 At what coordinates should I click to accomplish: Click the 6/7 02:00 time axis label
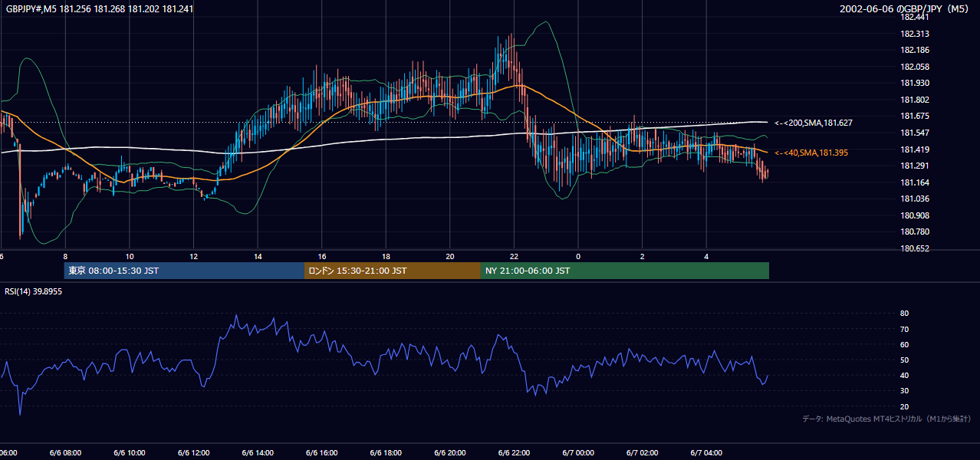tap(642, 453)
